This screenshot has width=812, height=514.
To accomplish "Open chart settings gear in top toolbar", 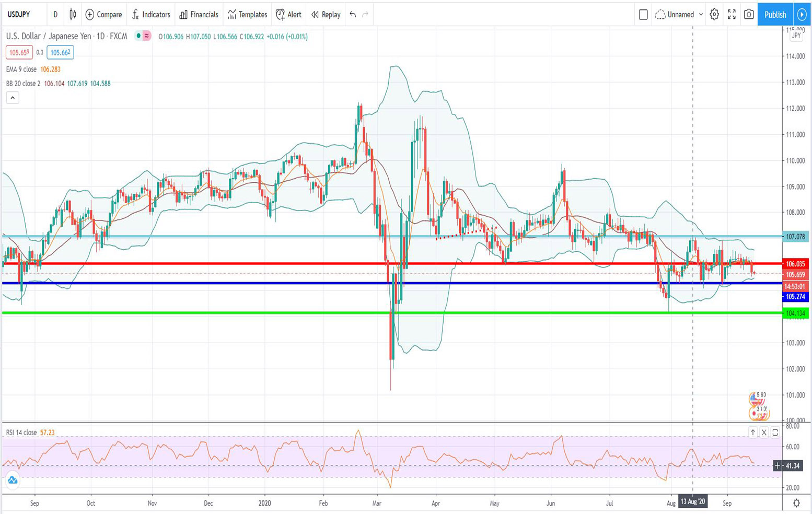I will [x=714, y=15].
